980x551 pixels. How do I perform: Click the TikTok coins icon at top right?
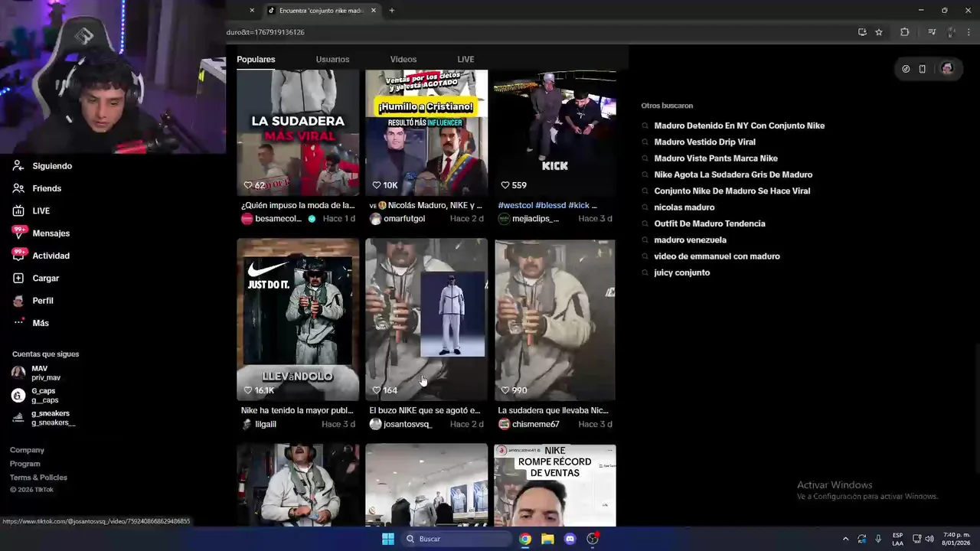coord(906,69)
